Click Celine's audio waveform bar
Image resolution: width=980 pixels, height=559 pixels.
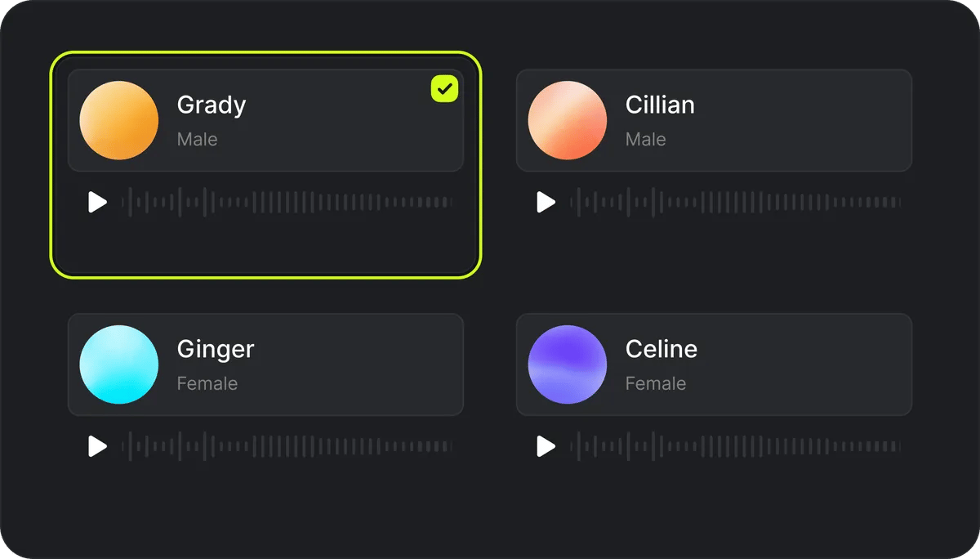[x=735, y=446]
